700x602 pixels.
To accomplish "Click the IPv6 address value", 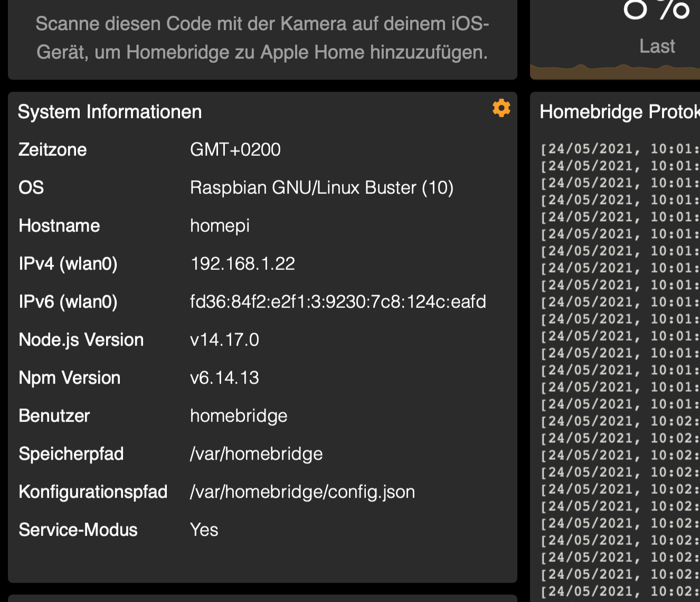I will [x=338, y=302].
